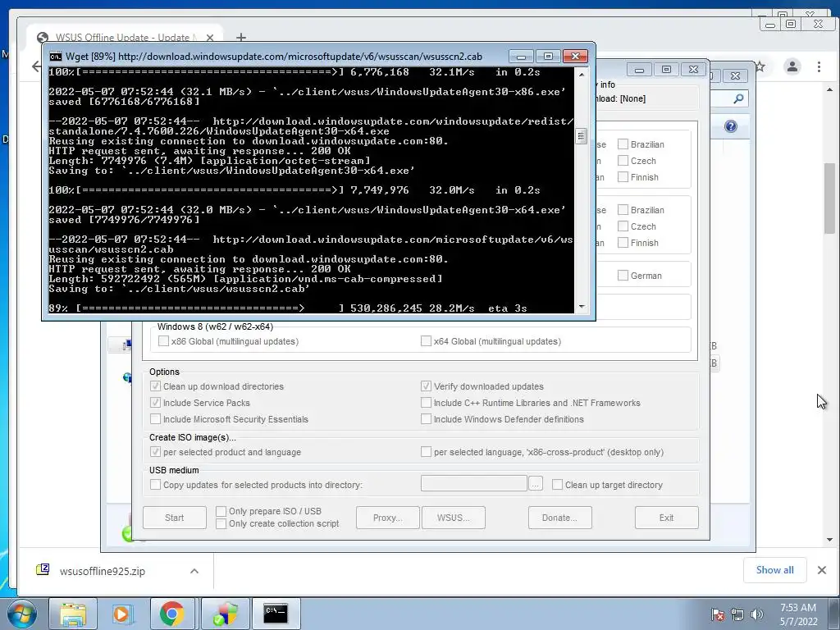This screenshot has width=840, height=630.
Task: Open Action Center flag tray icon
Action: click(718, 614)
